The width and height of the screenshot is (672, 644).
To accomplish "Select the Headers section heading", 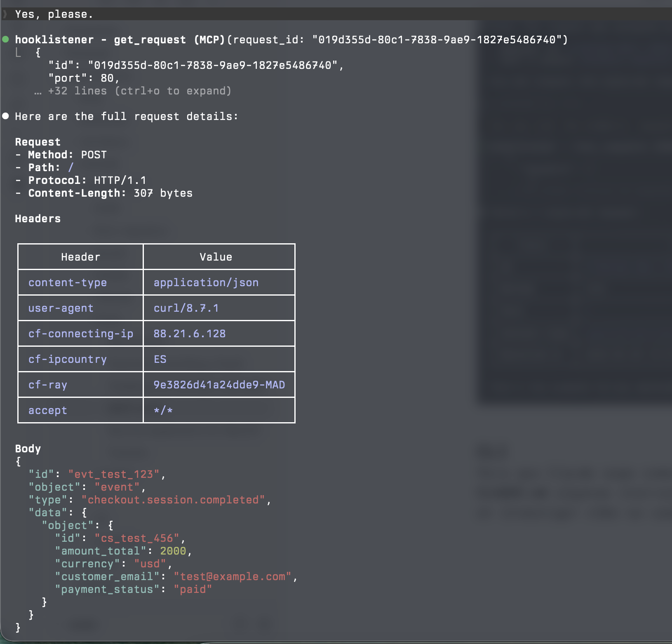I will [38, 219].
